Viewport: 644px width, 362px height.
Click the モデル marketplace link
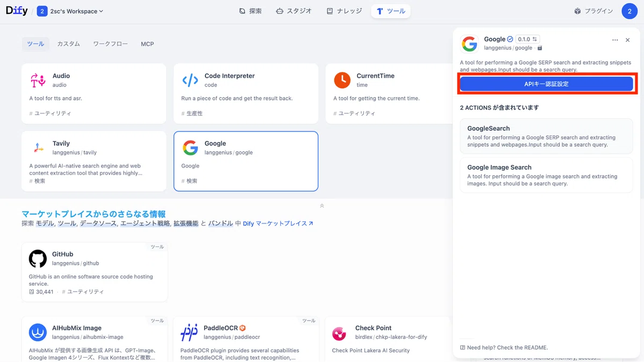(45, 223)
